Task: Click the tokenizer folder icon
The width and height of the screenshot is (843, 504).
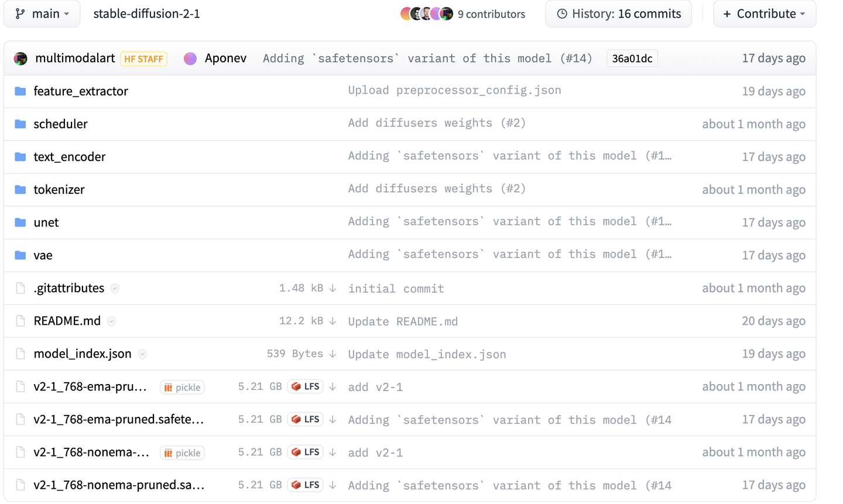Action: click(x=20, y=189)
